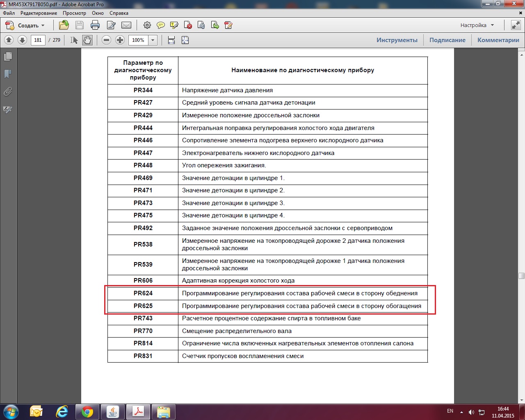Open the Окно menu
The image size is (525, 420).
point(98,13)
